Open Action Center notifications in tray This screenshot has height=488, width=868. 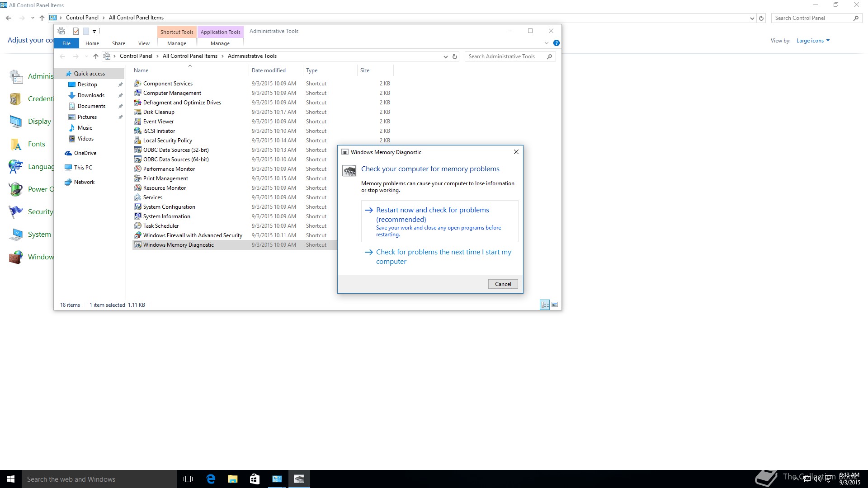click(x=829, y=479)
